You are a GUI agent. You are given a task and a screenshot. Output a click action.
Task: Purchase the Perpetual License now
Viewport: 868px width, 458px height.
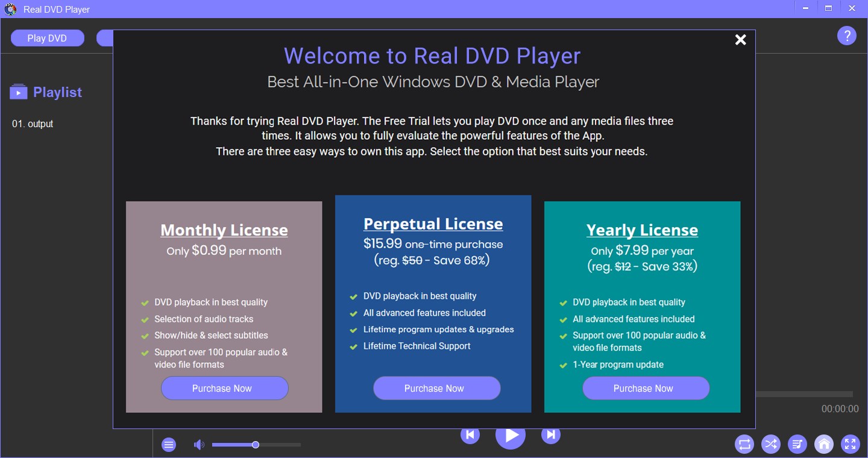[437, 388]
